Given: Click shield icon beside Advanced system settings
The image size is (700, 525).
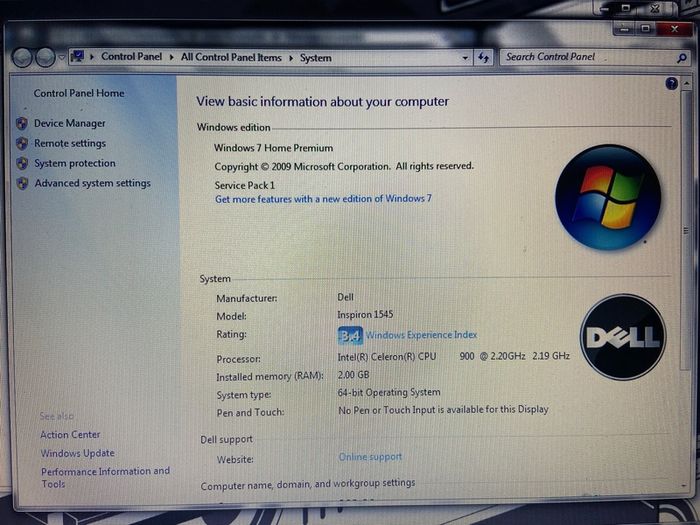Looking at the screenshot, I should tap(22, 183).
